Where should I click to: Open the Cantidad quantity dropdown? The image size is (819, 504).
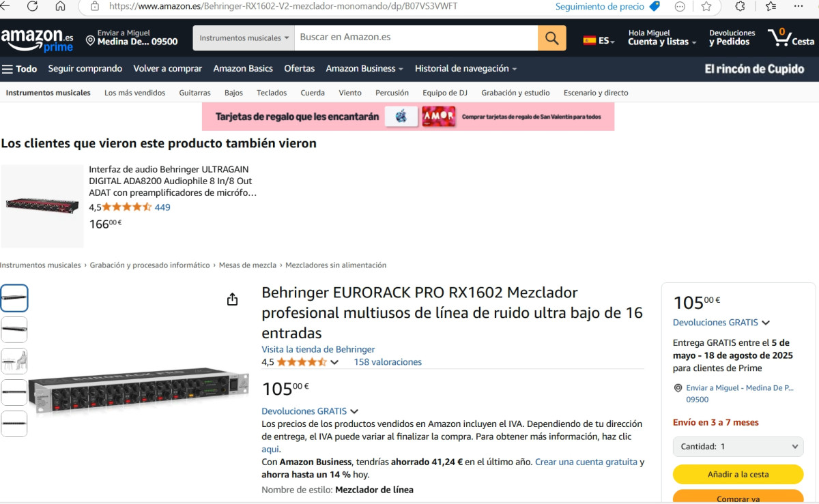tap(738, 447)
